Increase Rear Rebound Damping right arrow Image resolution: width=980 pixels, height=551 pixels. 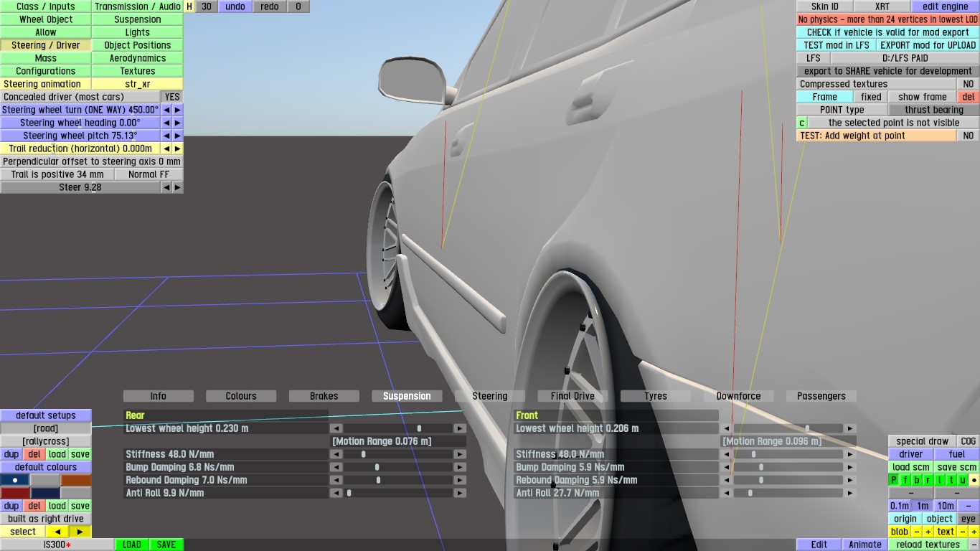point(460,480)
